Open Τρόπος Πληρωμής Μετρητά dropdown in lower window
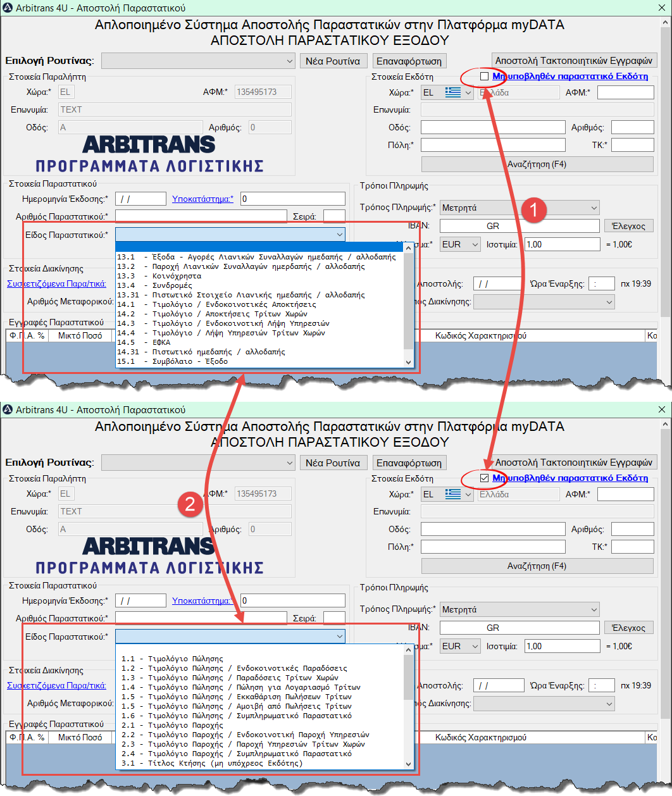This screenshot has width=672, height=796. click(520, 609)
